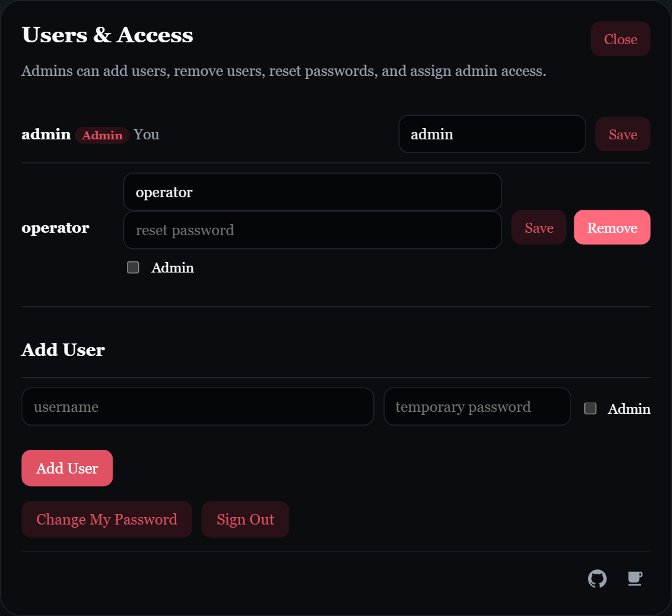Select the red Admin badge beside admin
The width and height of the screenshot is (672, 616).
pos(102,135)
